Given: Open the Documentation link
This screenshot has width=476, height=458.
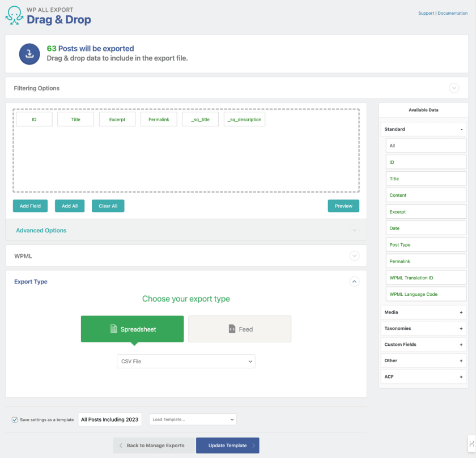Looking at the screenshot, I should coord(453,13).
